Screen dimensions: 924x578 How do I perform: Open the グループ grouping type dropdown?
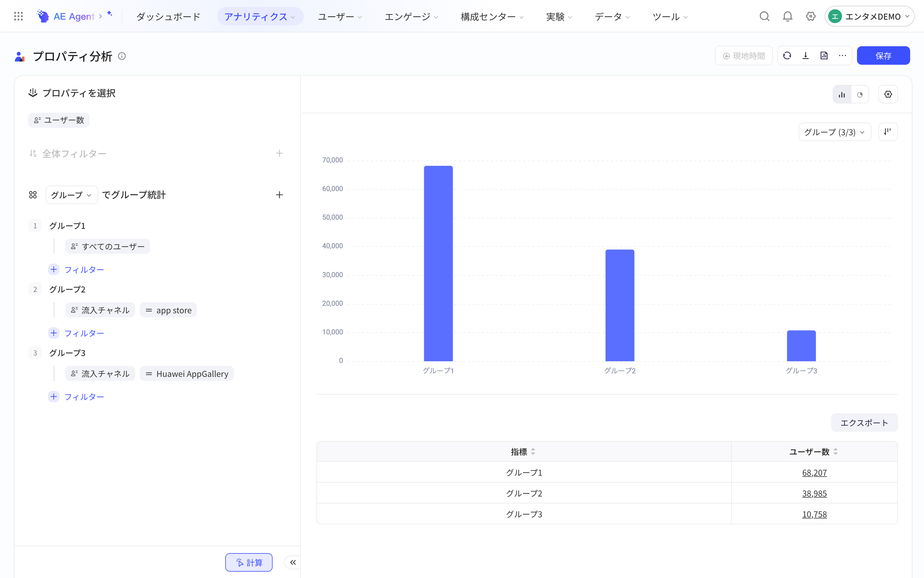[71, 195]
